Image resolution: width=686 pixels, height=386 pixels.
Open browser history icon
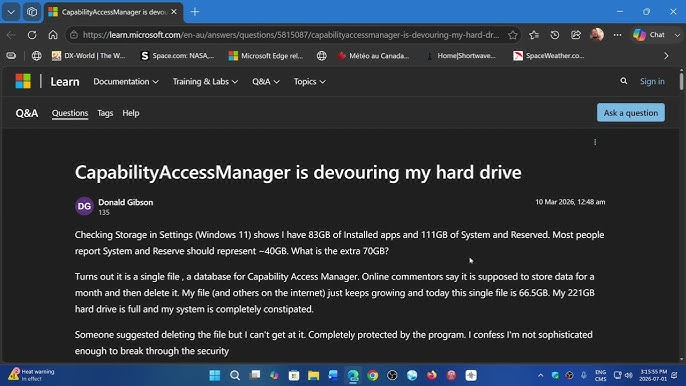(x=554, y=35)
